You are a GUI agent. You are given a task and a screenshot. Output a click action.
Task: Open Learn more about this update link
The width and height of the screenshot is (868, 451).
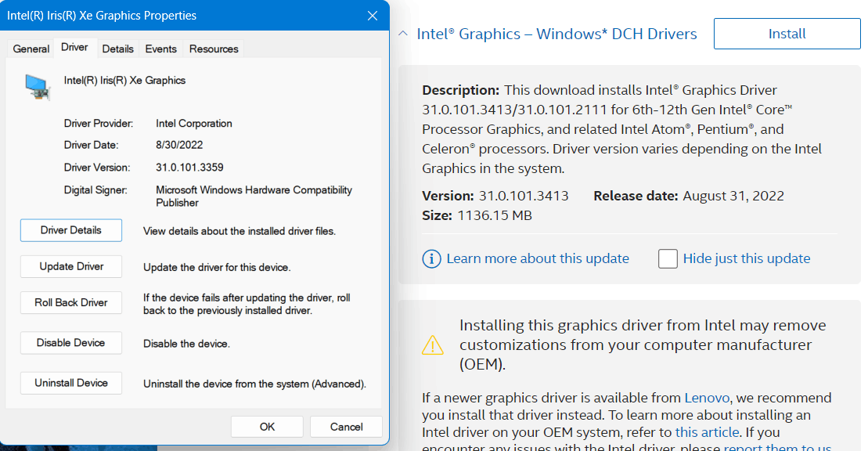pyautogui.click(x=538, y=258)
